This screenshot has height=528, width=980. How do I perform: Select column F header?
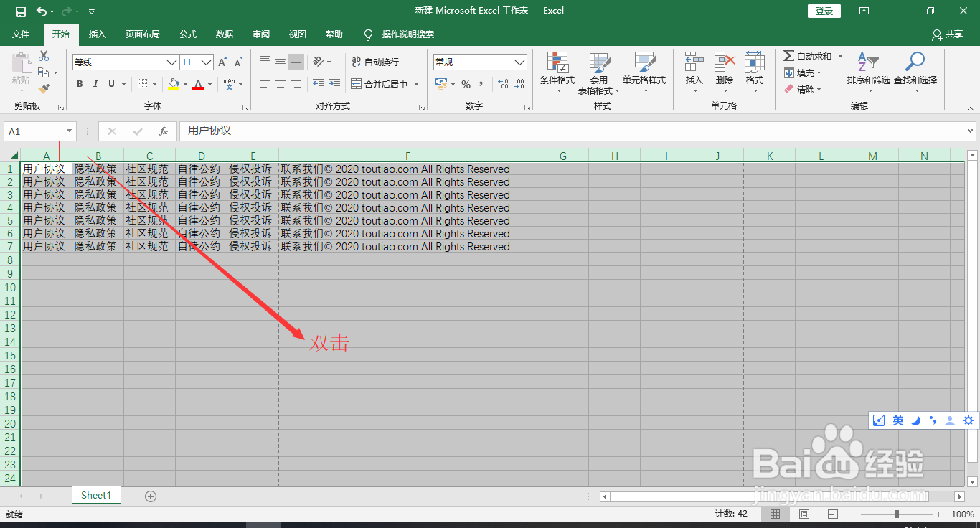(x=407, y=156)
